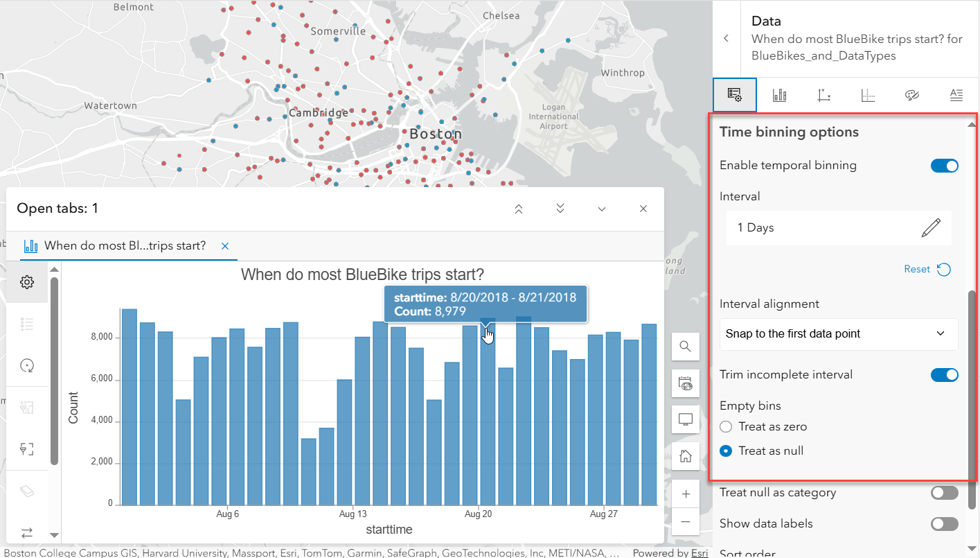This screenshot has height=558, width=980.
Task: Click the 'Time binning options' heading
Action: tap(789, 132)
